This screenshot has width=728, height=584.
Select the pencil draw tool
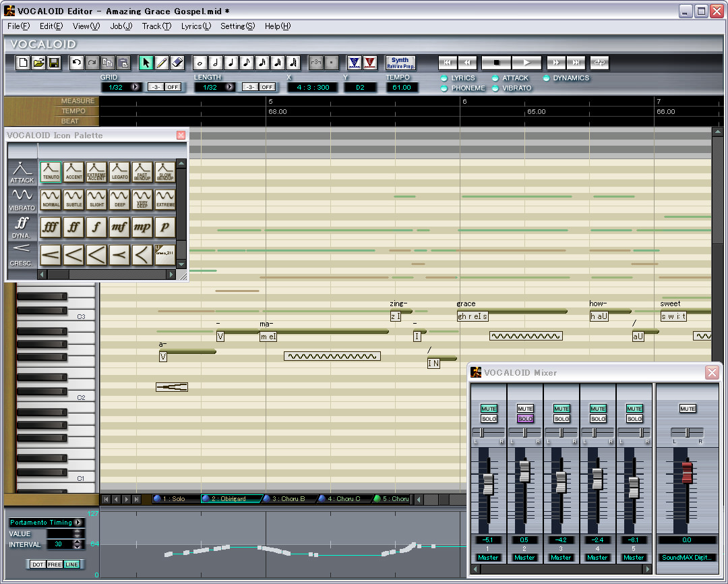coord(162,63)
